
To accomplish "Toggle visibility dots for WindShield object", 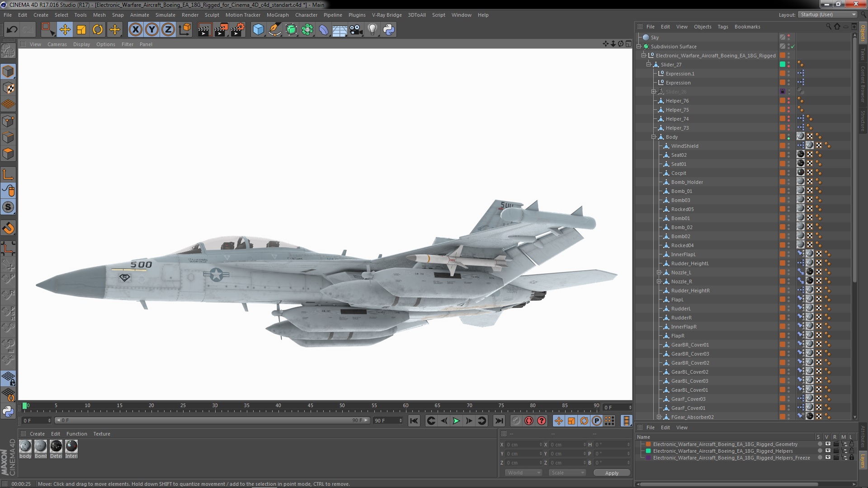I will (789, 146).
